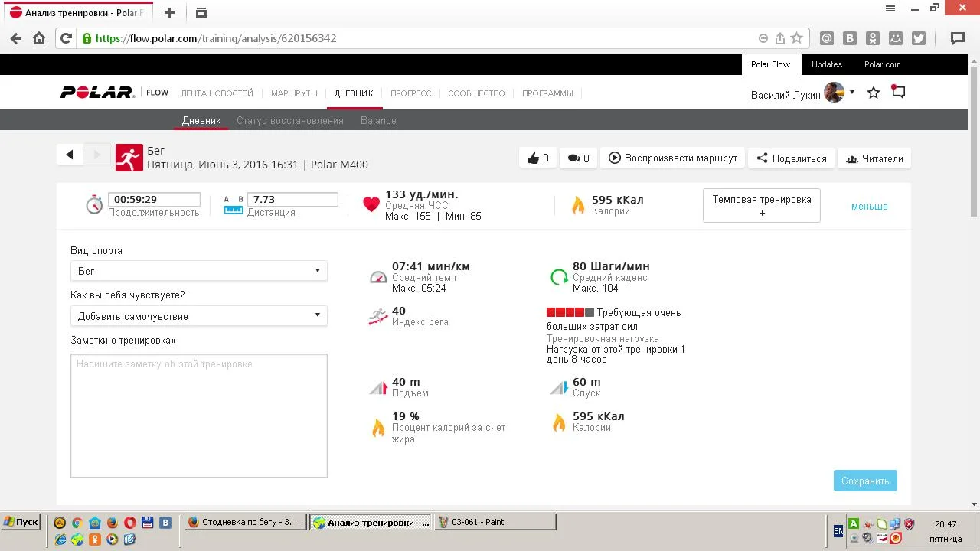
Task: Open Добавить самочувствие dropdown
Action: coord(199,316)
